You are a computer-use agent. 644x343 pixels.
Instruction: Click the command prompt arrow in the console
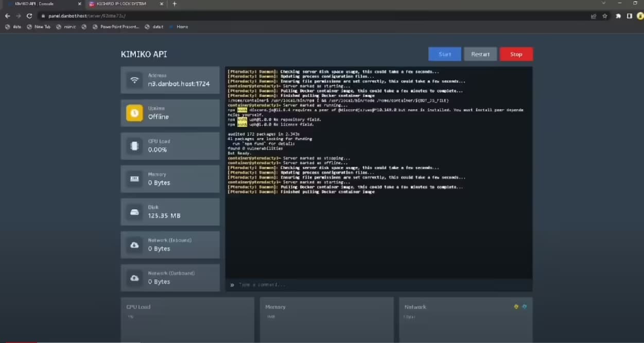pyautogui.click(x=232, y=284)
